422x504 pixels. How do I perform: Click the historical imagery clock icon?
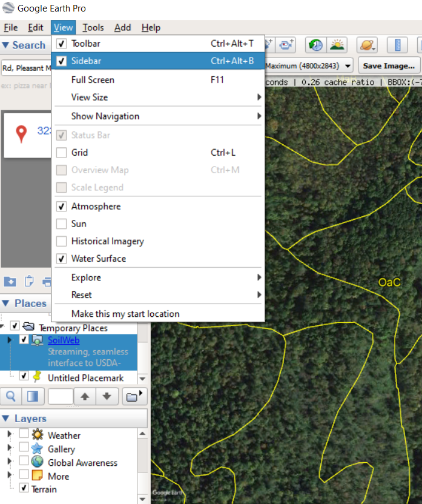[x=315, y=45]
